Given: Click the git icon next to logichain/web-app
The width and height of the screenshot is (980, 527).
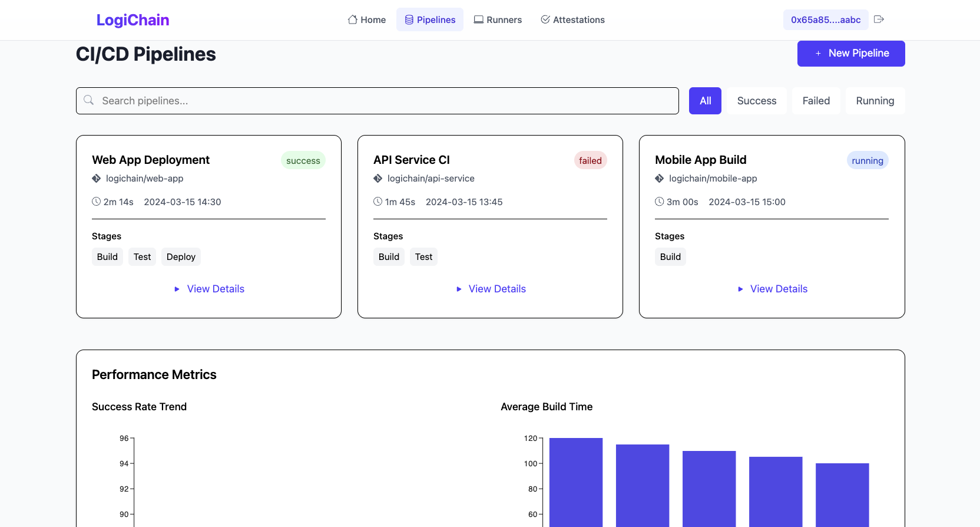Looking at the screenshot, I should point(97,179).
